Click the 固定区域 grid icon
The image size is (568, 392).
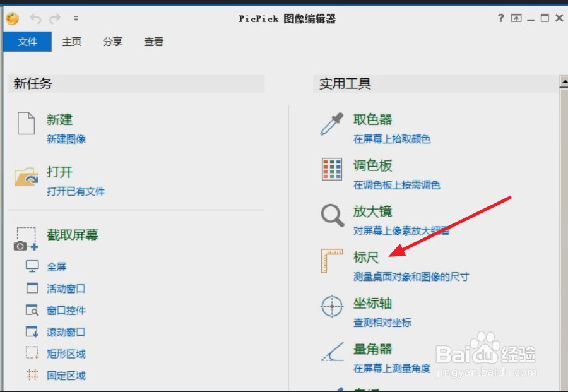(x=32, y=374)
